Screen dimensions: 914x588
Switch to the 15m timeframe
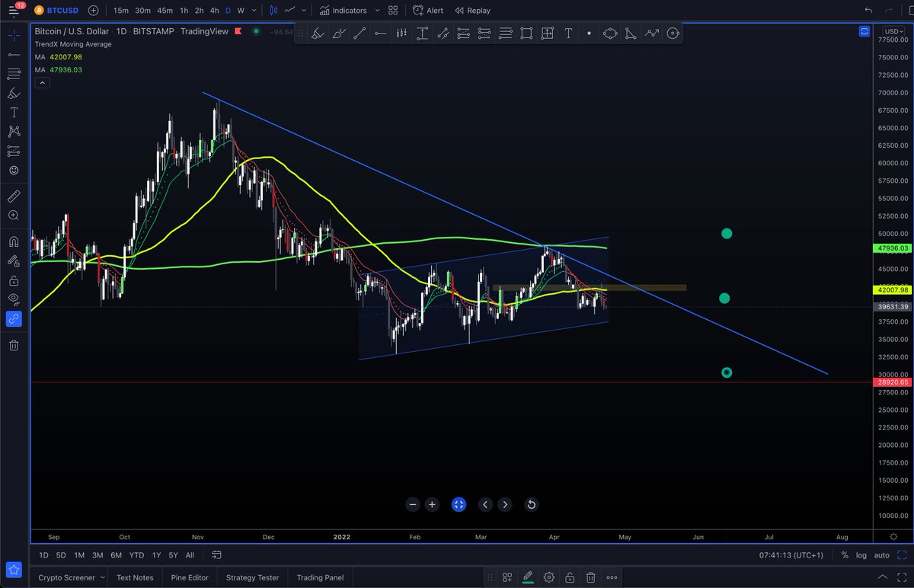click(x=120, y=11)
